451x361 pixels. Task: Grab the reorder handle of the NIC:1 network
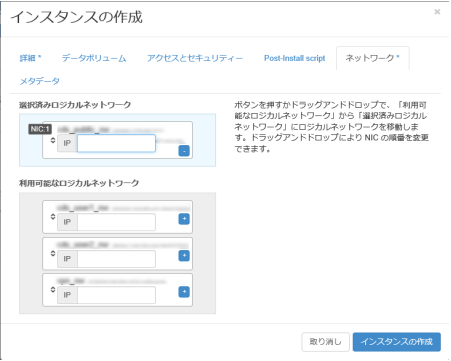click(53, 140)
